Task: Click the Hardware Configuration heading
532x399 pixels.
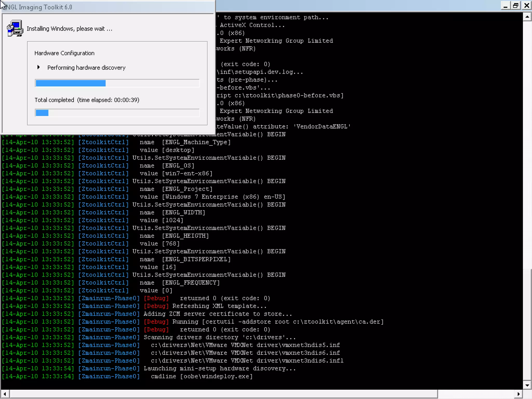Action: point(64,53)
